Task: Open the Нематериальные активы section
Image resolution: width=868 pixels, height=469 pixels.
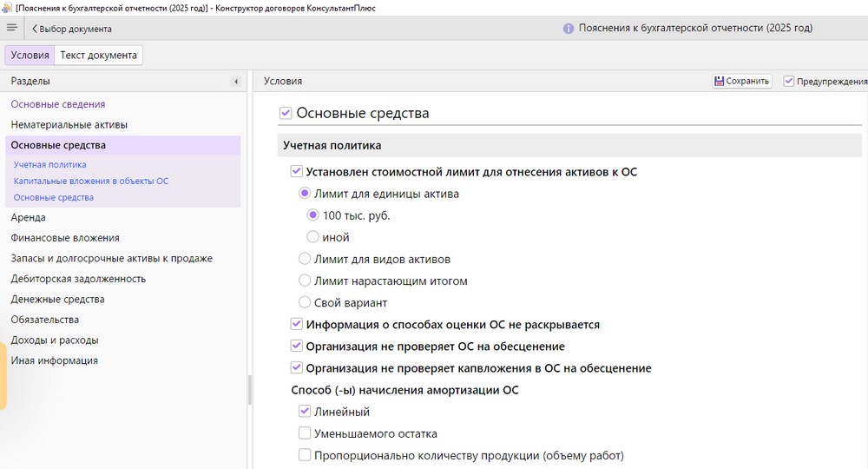Action: coord(69,124)
